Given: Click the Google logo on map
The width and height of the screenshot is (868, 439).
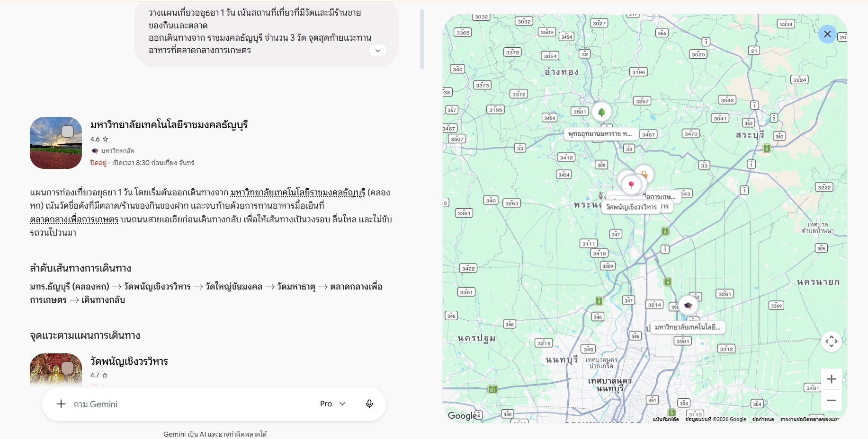Looking at the screenshot, I should 463,416.
